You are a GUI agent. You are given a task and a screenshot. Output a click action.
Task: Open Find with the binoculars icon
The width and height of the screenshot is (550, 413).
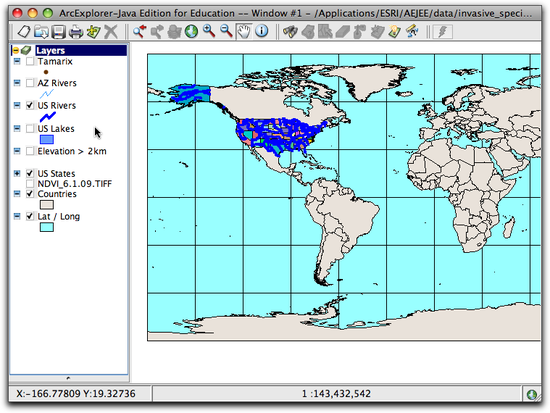[290, 32]
